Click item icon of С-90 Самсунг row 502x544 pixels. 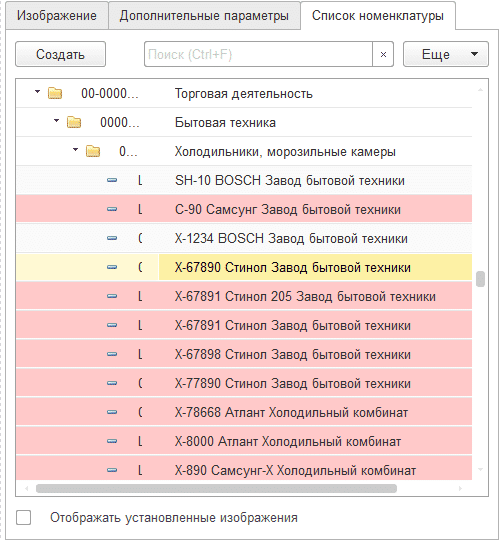tap(112, 209)
